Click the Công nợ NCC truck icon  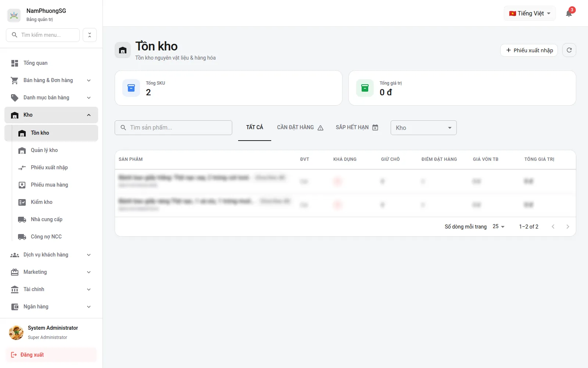pyautogui.click(x=22, y=237)
